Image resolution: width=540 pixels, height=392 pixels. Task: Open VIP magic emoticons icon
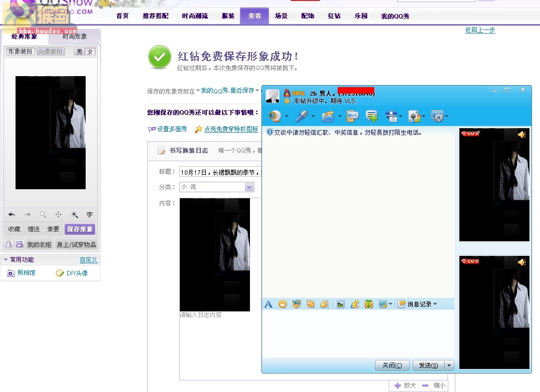point(297,304)
